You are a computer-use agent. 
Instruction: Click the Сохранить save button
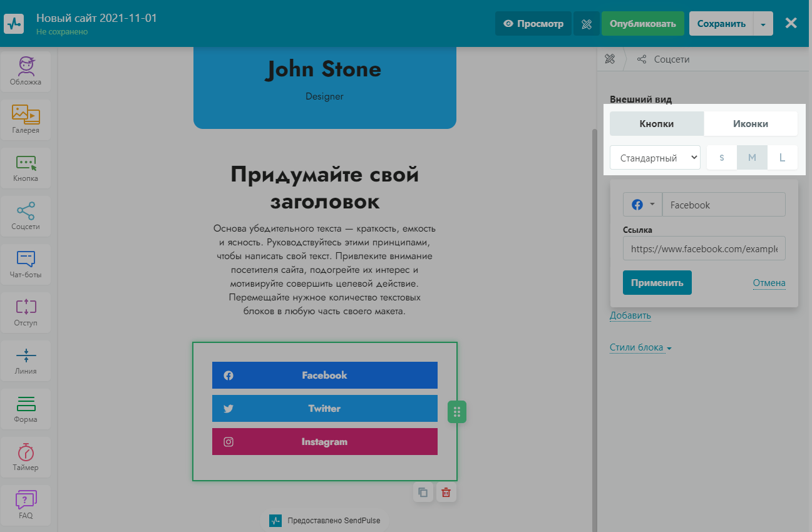tap(721, 24)
